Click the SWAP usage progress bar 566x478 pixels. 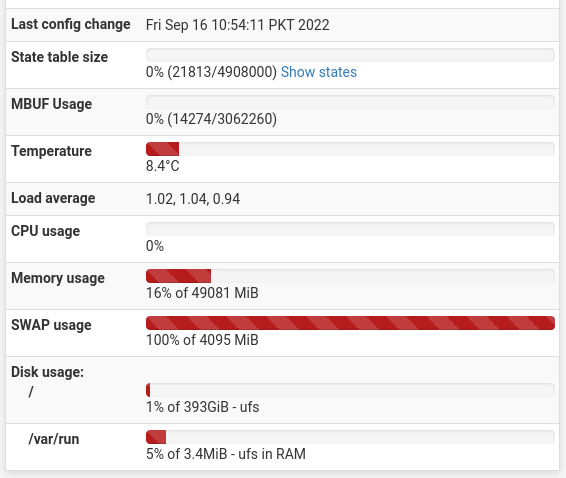[350, 323]
